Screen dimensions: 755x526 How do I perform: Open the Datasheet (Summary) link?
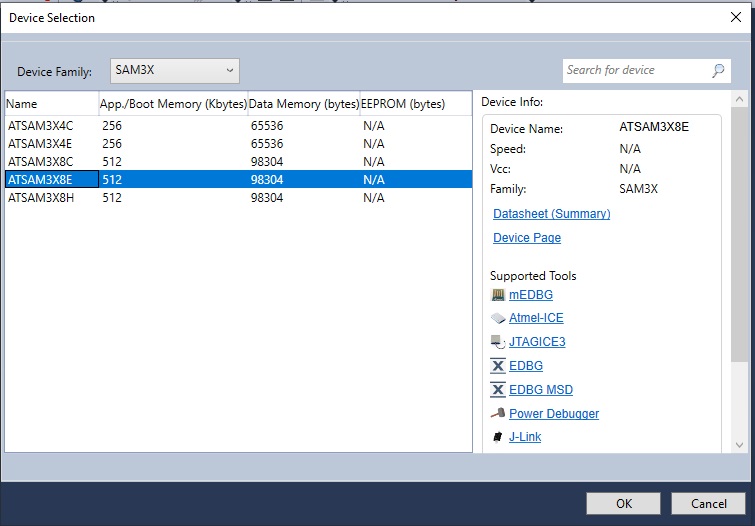tap(551, 214)
